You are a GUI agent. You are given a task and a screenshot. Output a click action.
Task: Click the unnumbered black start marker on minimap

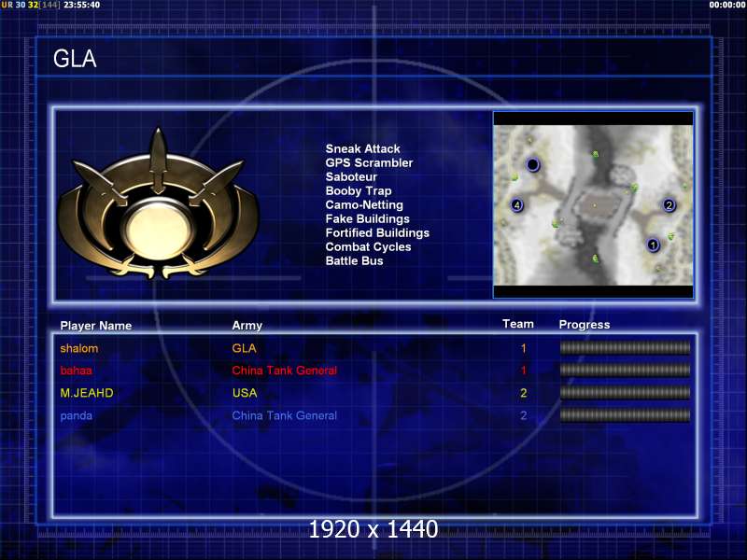[532, 165]
